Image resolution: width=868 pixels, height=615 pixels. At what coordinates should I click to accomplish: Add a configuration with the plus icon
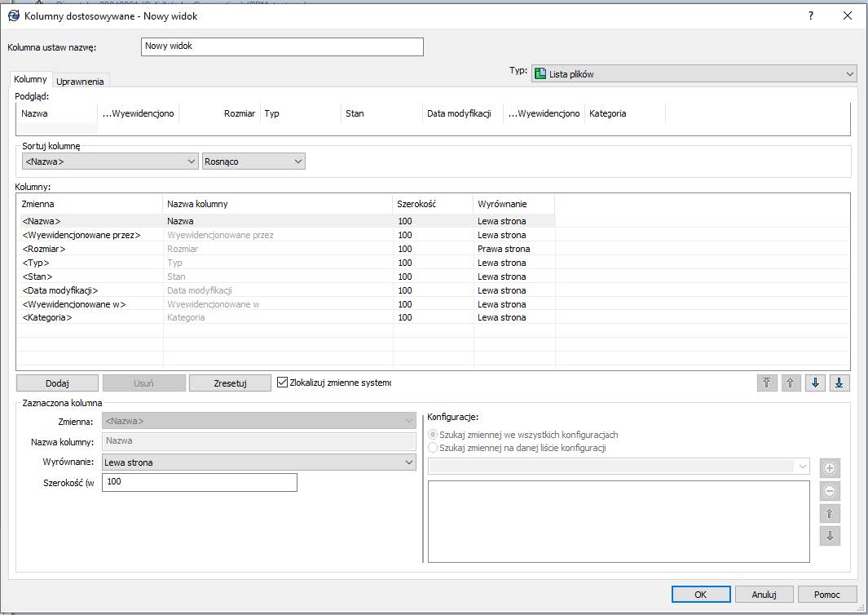coord(829,467)
